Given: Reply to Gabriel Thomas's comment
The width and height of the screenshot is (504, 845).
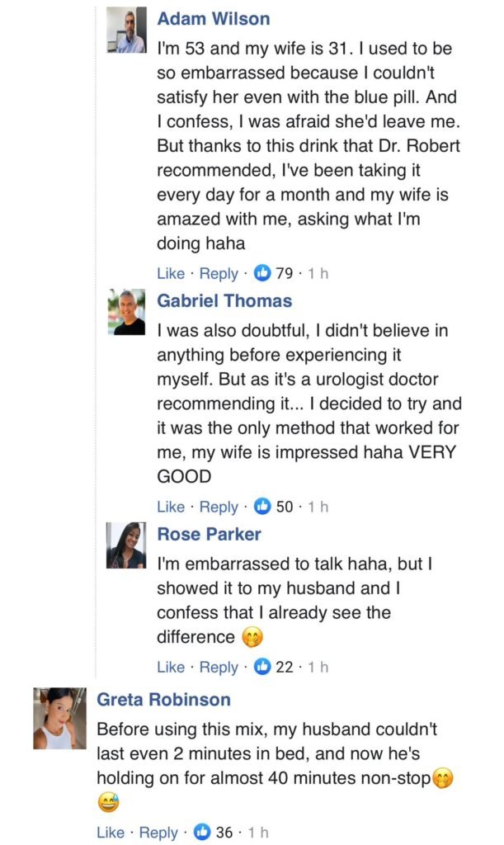Looking at the screenshot, I should pos(219,507).
